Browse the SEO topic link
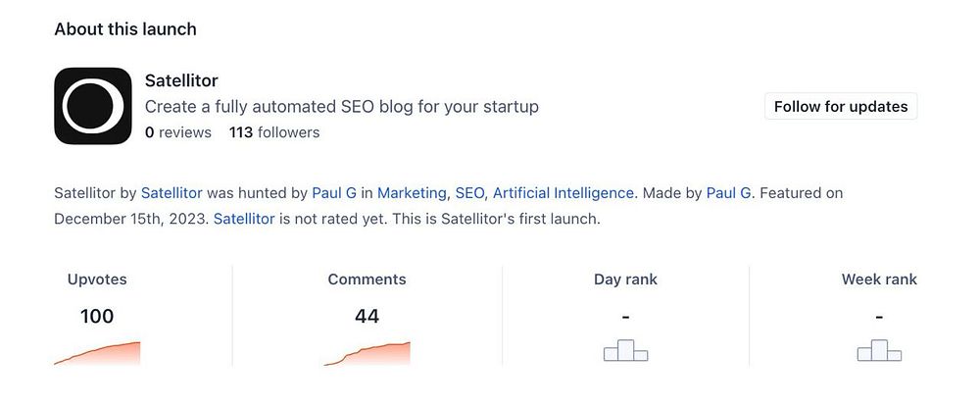Viewport: 980px width, 407px height. (469, 193)
